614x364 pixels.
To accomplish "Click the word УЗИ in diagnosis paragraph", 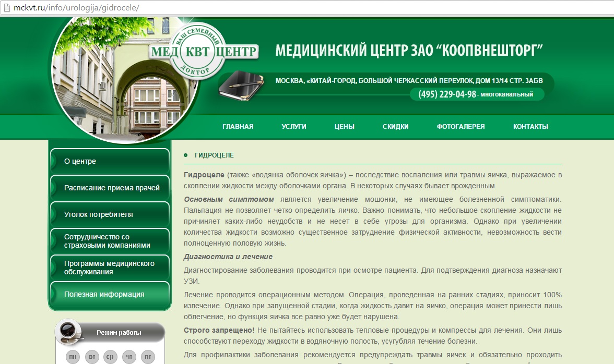I will click(x=192, y=281).
